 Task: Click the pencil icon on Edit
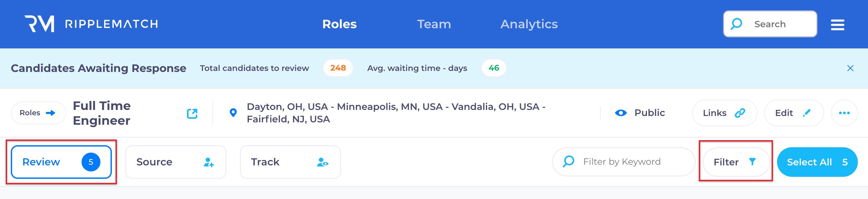tap(807, 113)
